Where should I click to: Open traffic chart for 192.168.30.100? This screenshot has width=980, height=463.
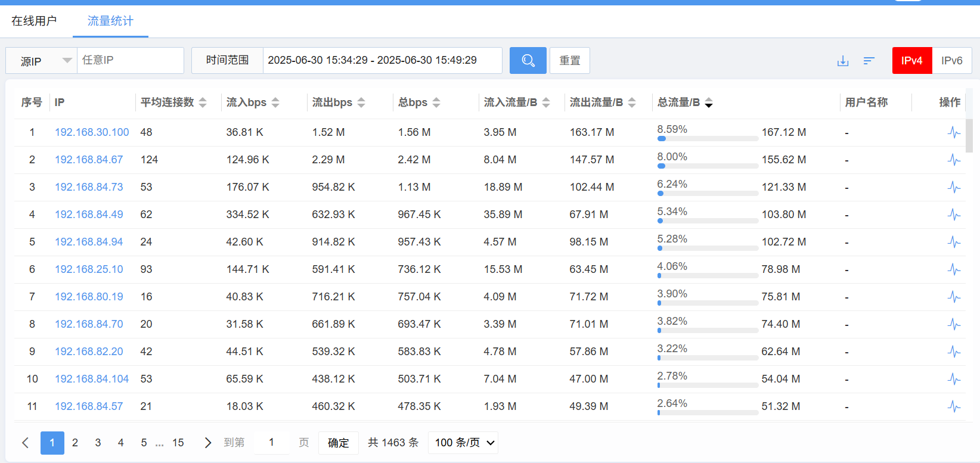954,132
